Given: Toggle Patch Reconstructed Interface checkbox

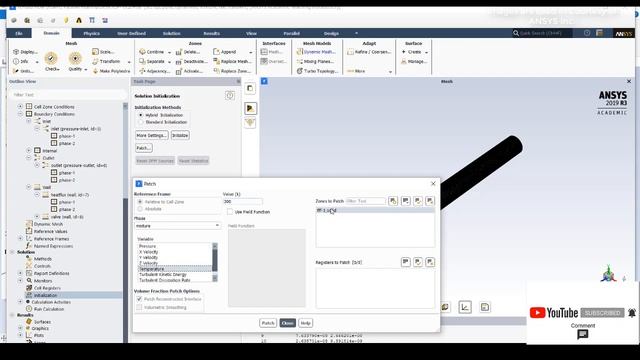Looking at the screenshot, I should 139,299.
